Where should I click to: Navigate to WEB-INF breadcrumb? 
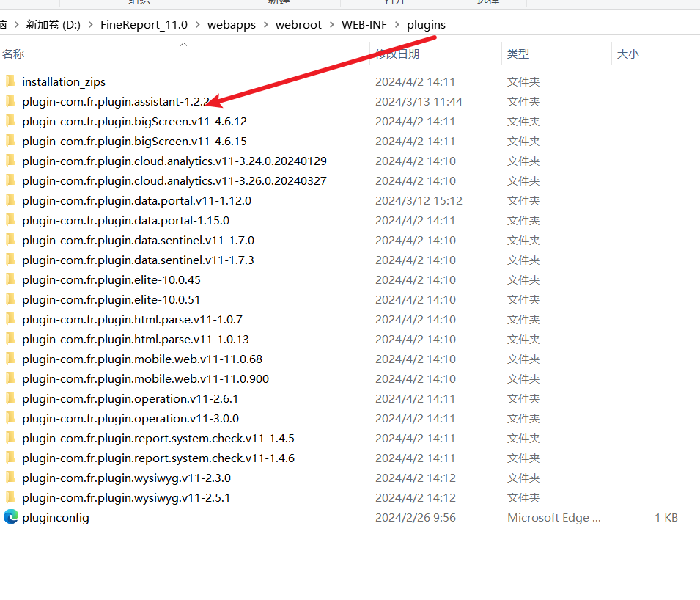pyautogui.click(x=364, y=24)
